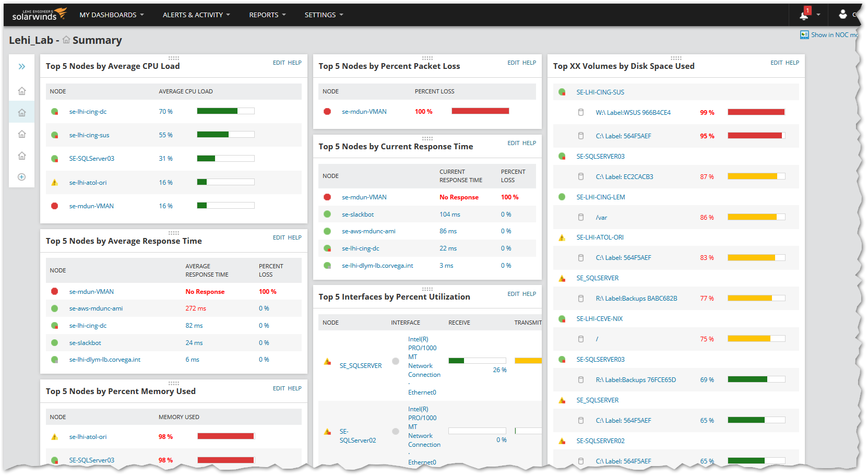Open the se-slackbot link in Current Response Time
This screenshot has height=476, width=868.
point(358,215)
